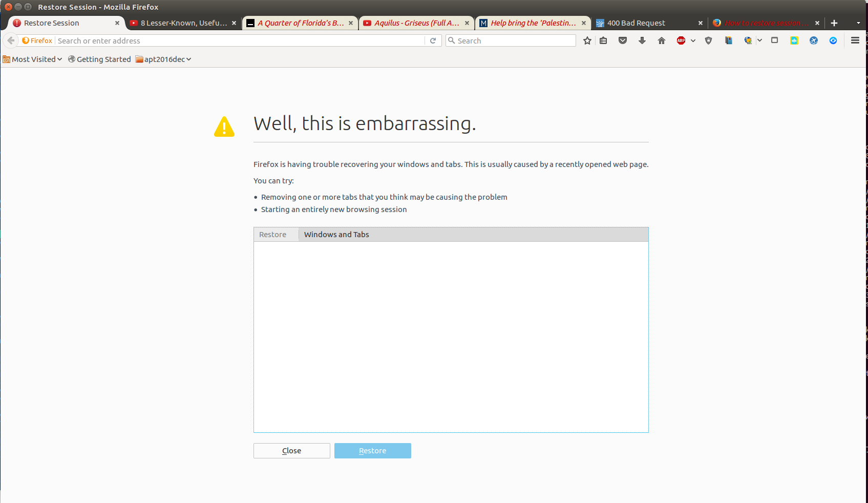Switch to 'A Quarter of Florida's B…' tab
Screen dimensions: 868x503
coord(300,23)
